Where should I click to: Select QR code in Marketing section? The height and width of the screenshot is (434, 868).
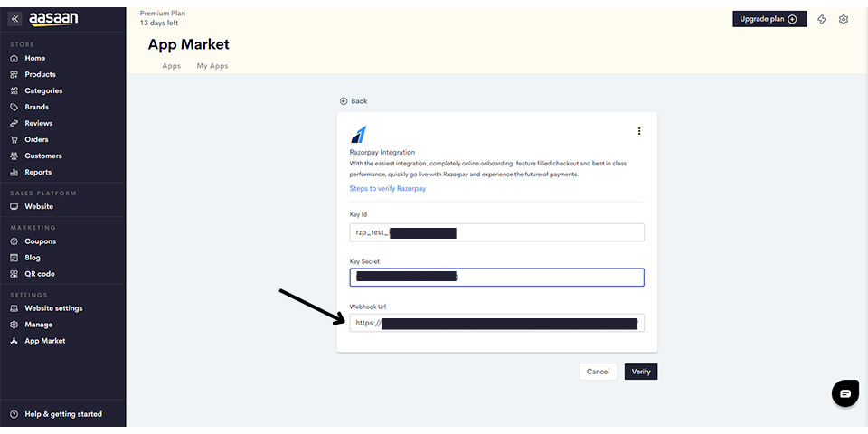(x=39, y=274)
